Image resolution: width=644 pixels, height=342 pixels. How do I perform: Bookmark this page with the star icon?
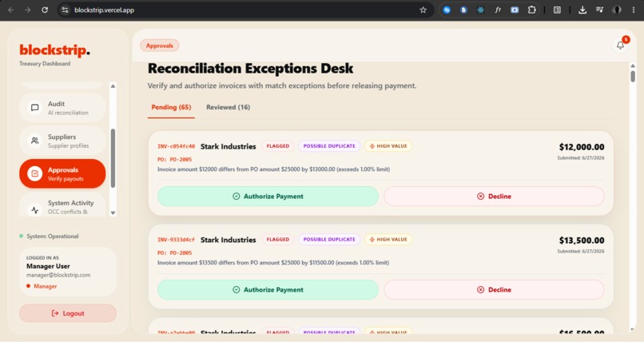423,10
